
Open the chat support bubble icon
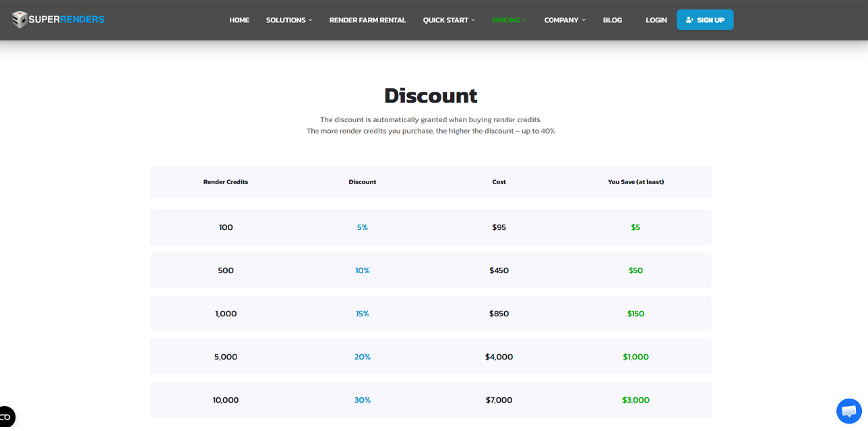[848, 411]
